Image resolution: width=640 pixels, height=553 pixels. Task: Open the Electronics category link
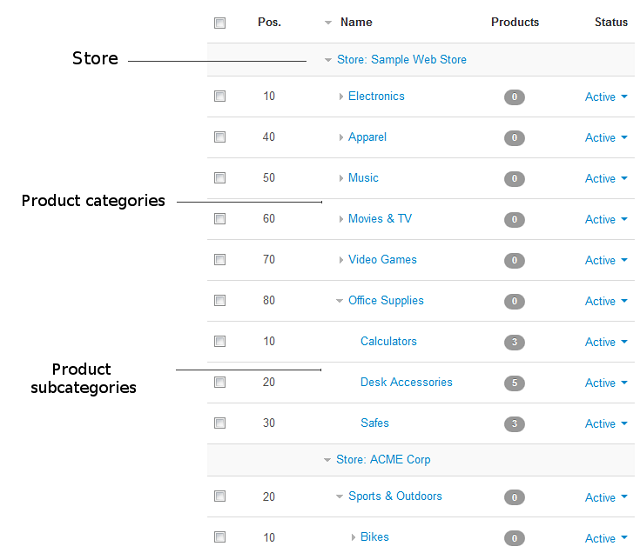pyautogui.click(x=376, y=96)
